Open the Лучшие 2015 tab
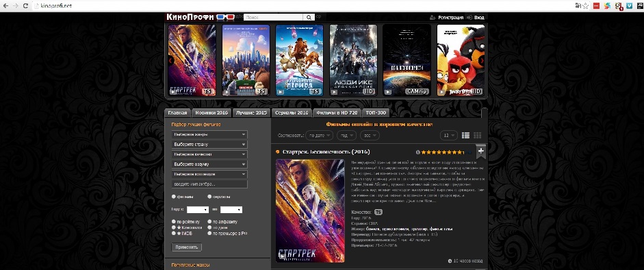Image resolution: width=644 pixels, height=270 pixels. 251,113
